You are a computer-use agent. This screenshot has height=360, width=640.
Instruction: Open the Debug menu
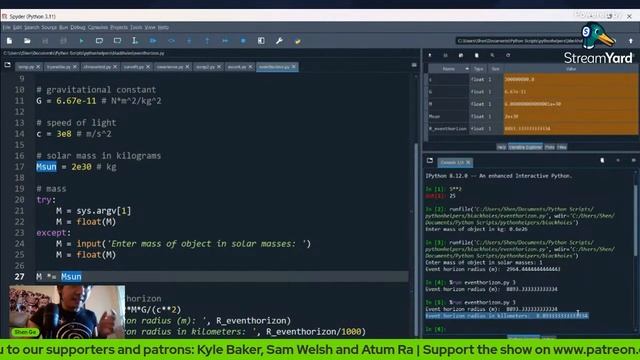point(78,27)
